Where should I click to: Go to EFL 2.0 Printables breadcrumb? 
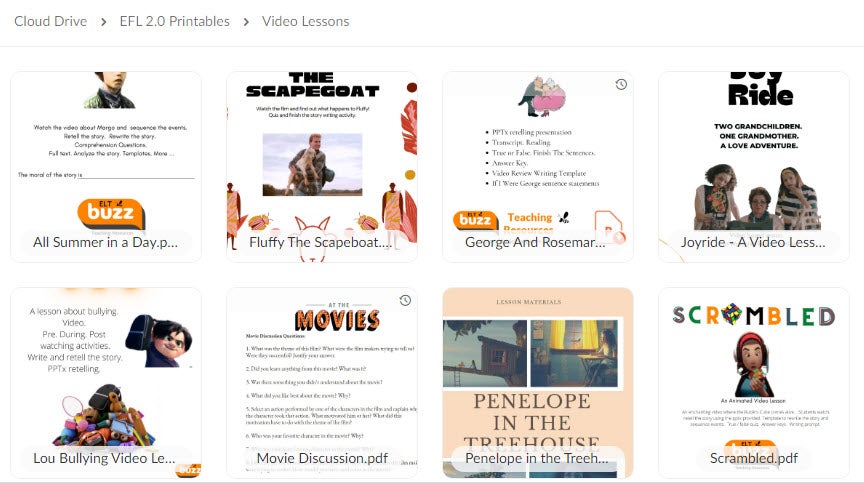point(175,21)
